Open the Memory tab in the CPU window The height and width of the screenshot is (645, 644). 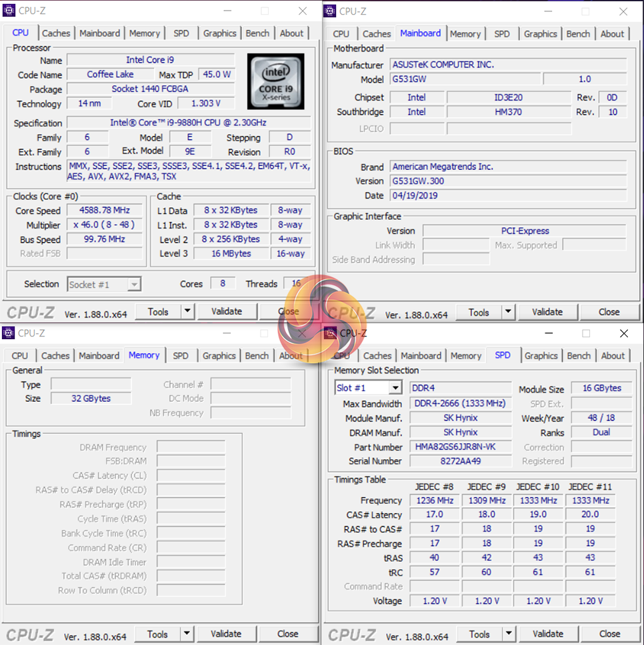[145, 33]
